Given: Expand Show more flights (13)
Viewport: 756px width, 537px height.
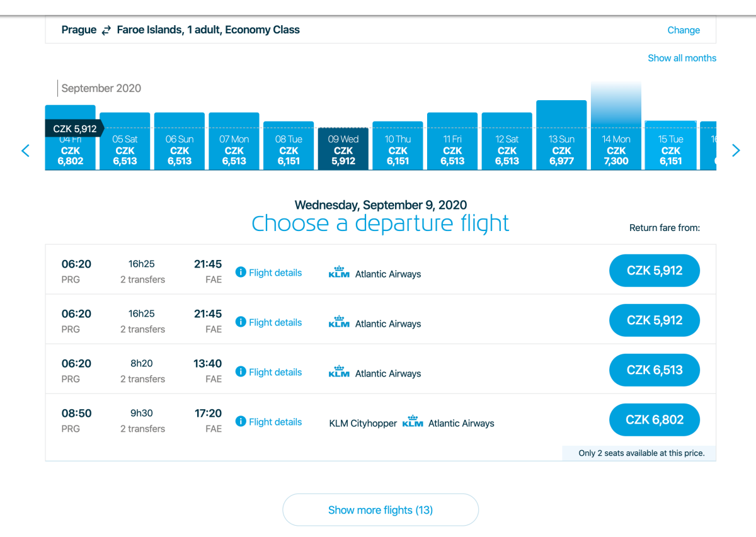Looking at the screenshot, I should click(381, 510).
